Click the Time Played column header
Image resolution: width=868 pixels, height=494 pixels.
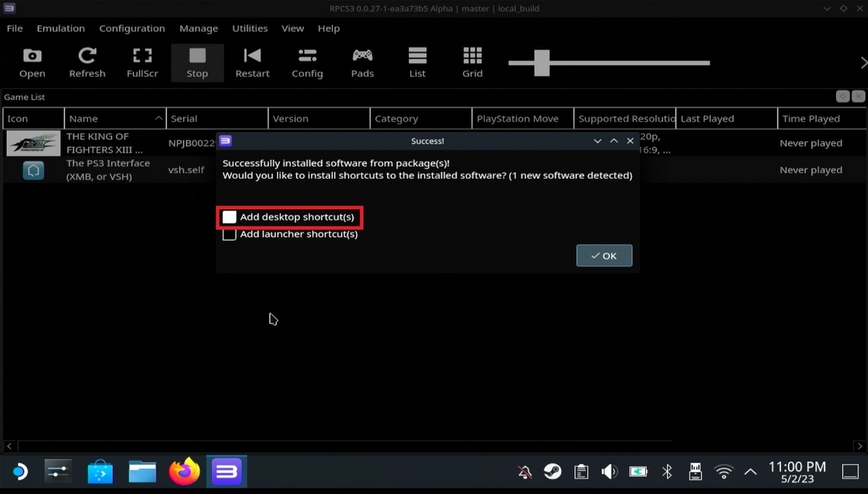pyautogui.click(x=822, y=119)
